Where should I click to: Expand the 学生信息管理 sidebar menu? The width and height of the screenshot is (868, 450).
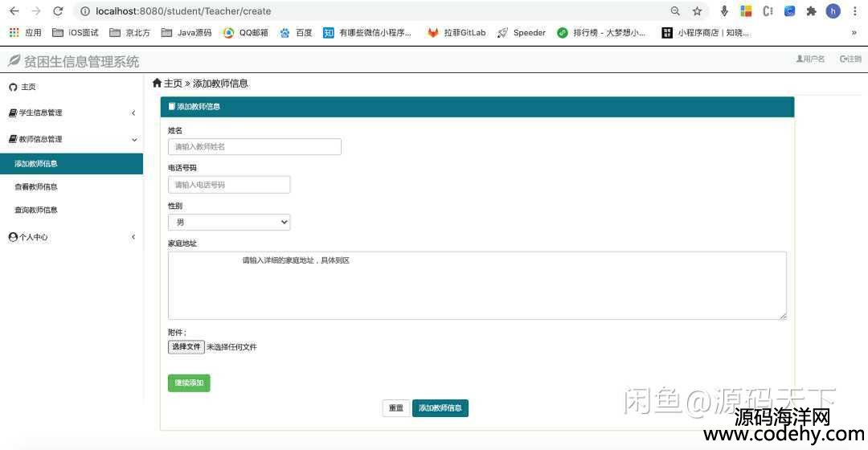click(x=71, y=113)
